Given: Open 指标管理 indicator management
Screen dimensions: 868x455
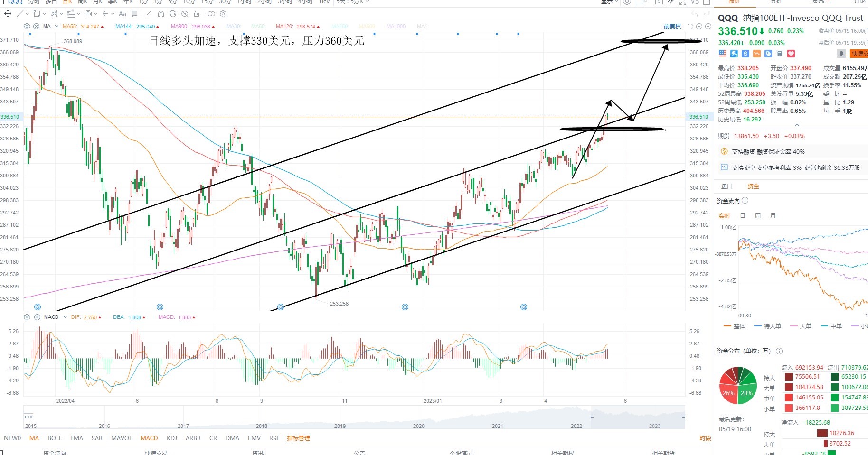Looking at the screenshot, I should (298, 438).
